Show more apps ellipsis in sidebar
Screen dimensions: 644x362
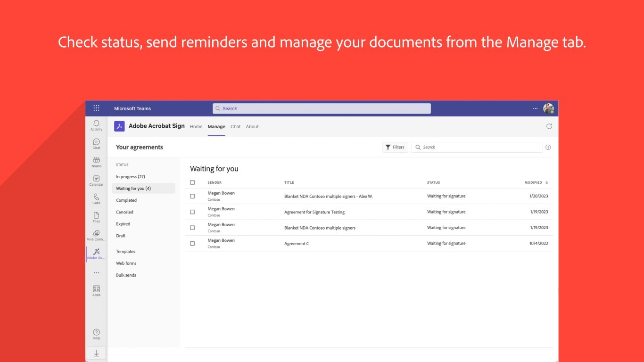click(x=96, y=272)
